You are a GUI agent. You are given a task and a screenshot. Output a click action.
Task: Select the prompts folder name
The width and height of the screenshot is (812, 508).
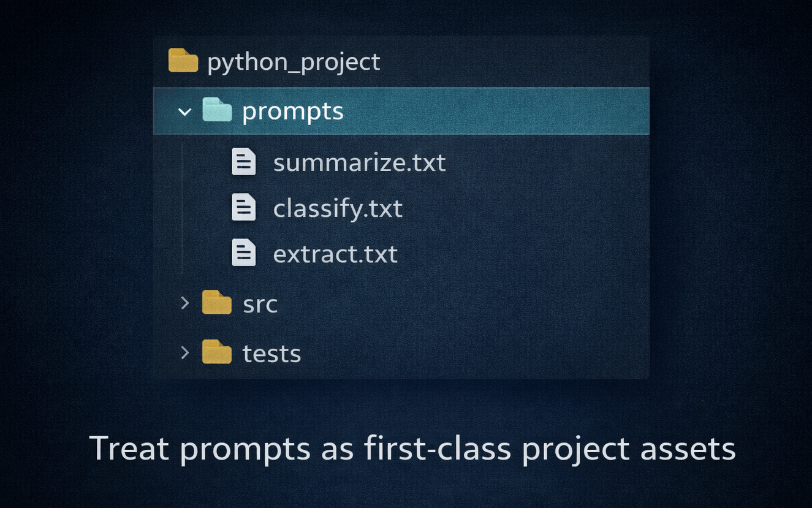292,112
